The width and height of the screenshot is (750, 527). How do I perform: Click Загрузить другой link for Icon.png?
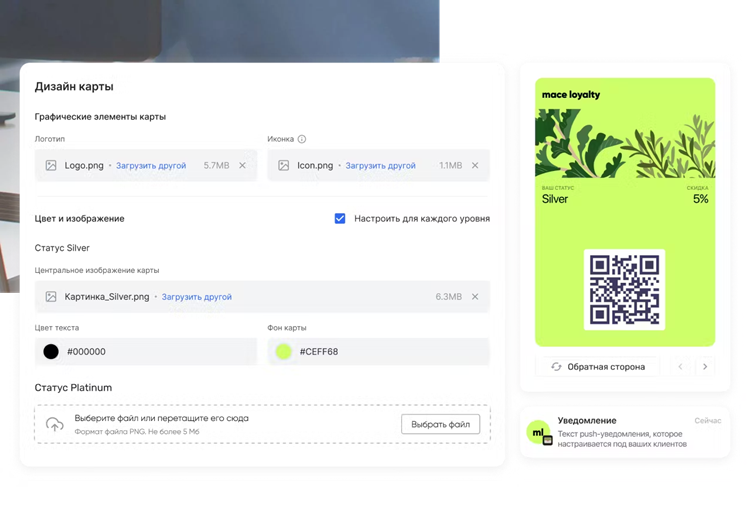pyautogui.click(x=380, y=166)
